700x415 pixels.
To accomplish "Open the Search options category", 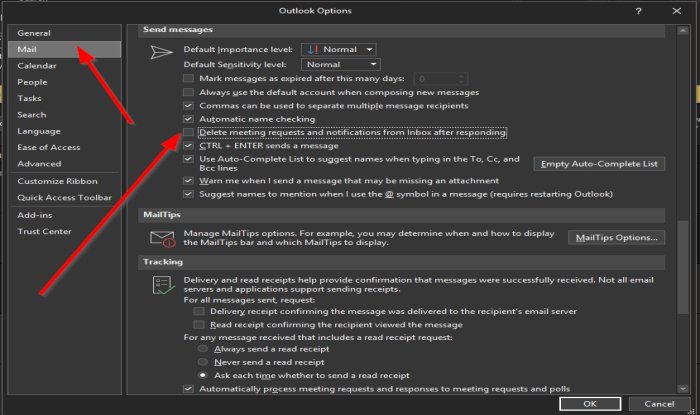I will pos(65,115).
